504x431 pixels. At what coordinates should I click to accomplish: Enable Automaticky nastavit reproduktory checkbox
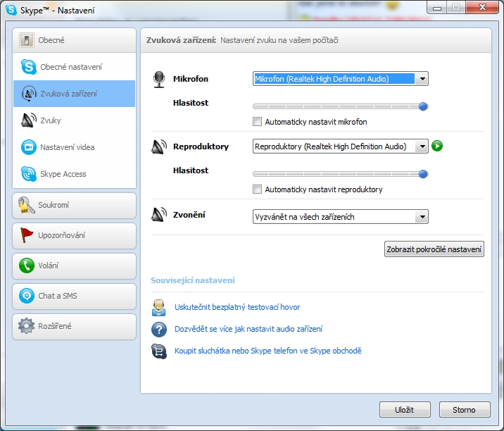(257, 189)
